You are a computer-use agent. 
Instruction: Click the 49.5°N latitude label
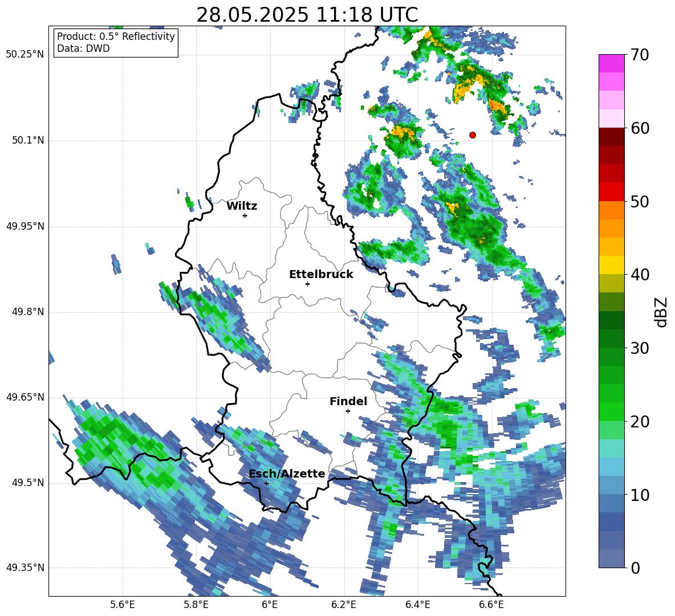coord(27,483)
